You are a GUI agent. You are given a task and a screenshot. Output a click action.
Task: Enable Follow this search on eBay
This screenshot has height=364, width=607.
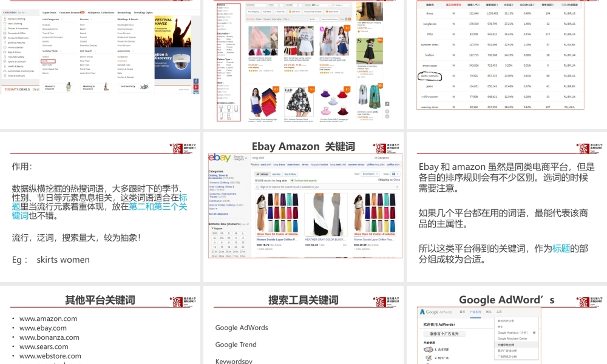point(304,181)
